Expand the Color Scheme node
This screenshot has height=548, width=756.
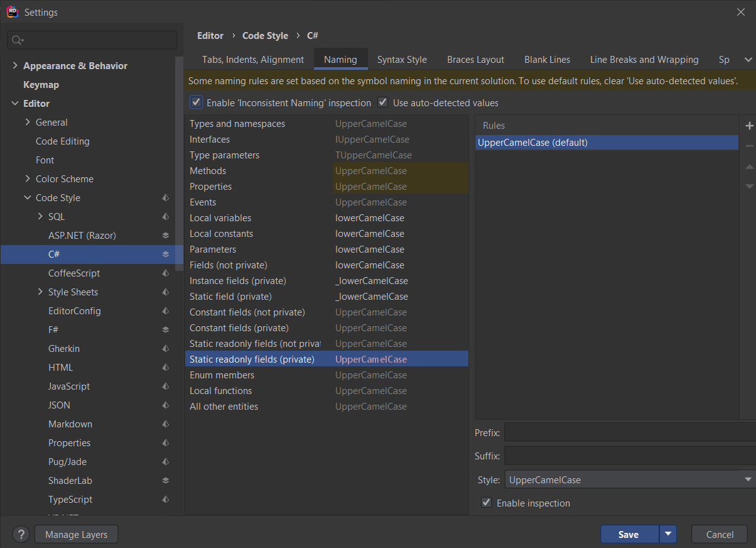coord(28,178)
